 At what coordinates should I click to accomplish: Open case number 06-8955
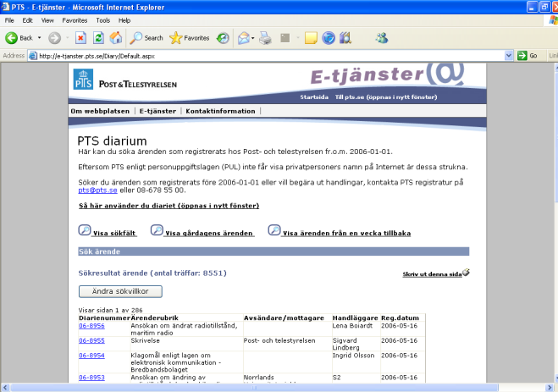[x=91, y=340]
